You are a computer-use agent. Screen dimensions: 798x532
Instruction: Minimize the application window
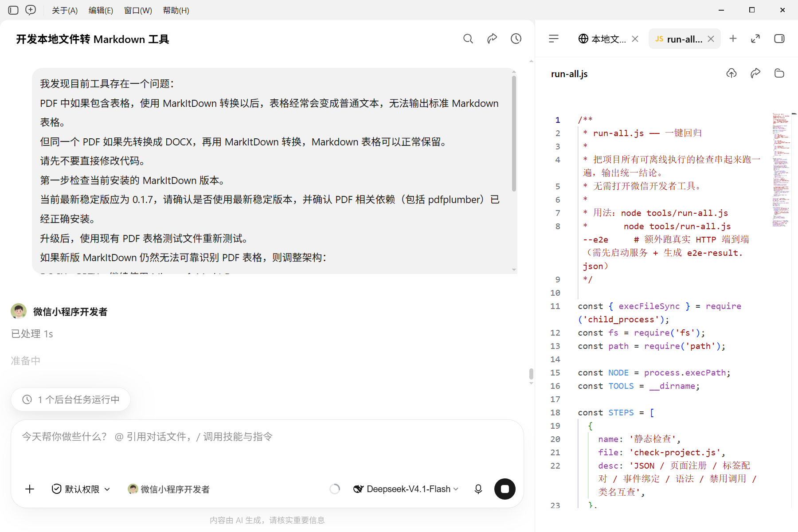coord(721,10)
